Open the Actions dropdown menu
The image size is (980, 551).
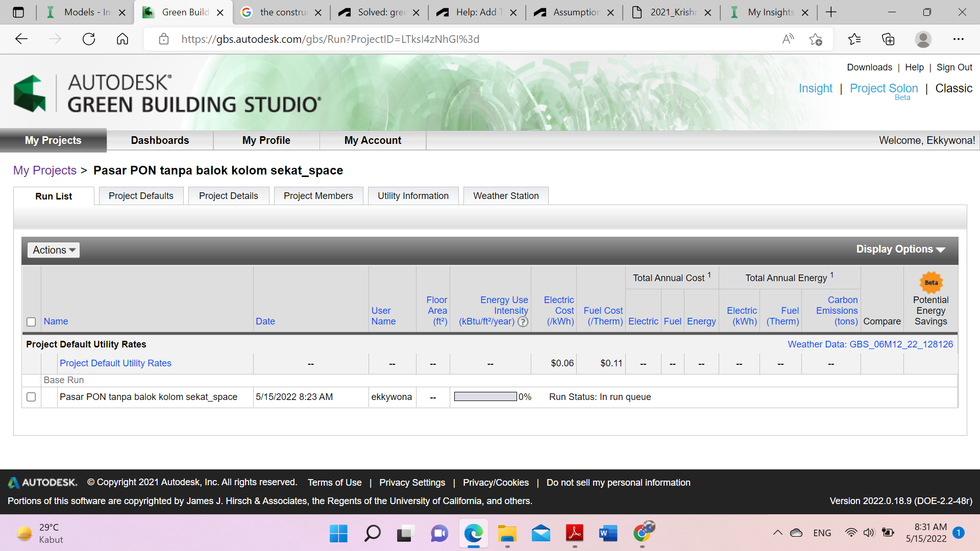tap(53, 250)
